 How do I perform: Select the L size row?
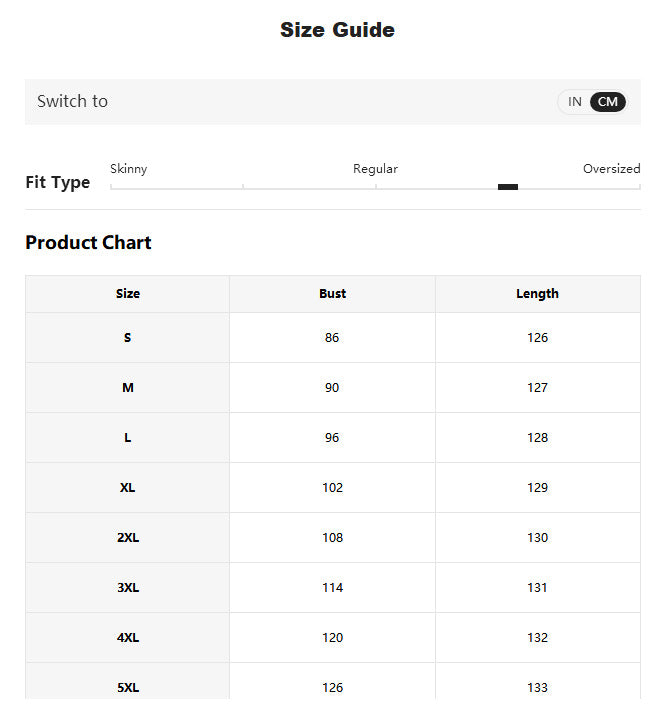click(x=333, y=438)
